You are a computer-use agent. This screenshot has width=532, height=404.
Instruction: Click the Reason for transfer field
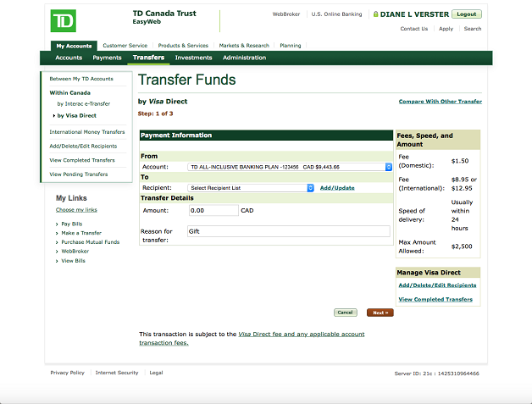pyautogui.click(x=288, y=231)
